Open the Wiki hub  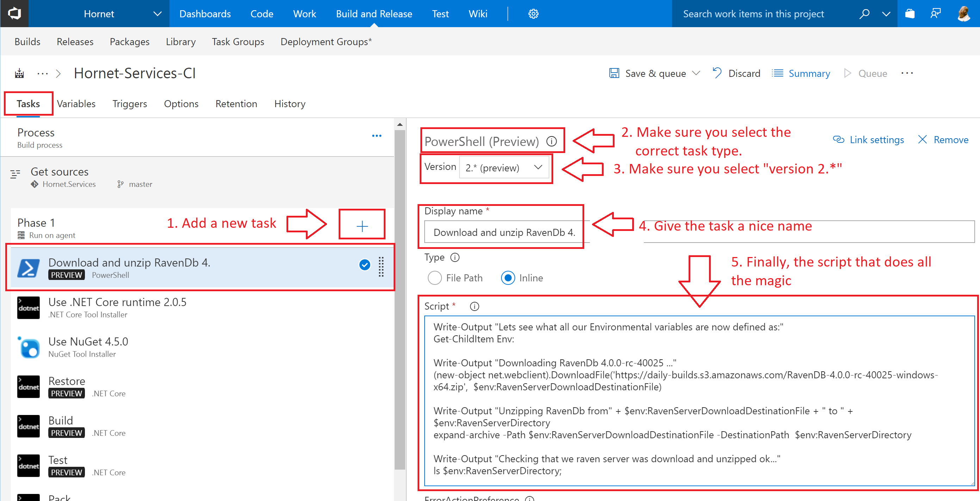pos(478,14)
